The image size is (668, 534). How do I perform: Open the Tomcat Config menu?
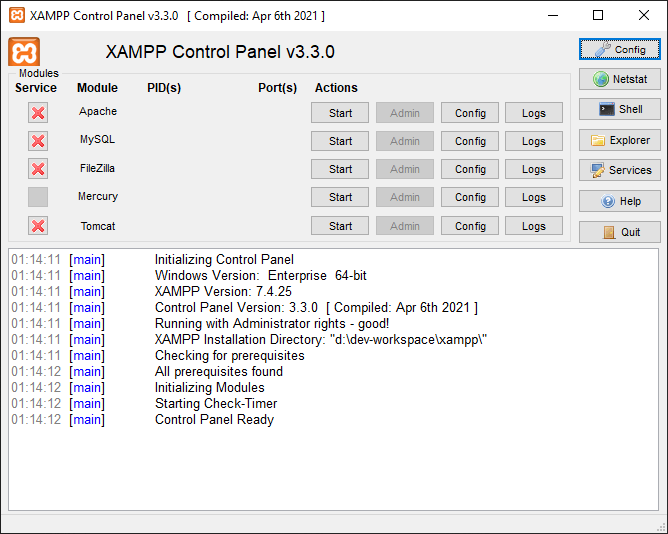470,226
